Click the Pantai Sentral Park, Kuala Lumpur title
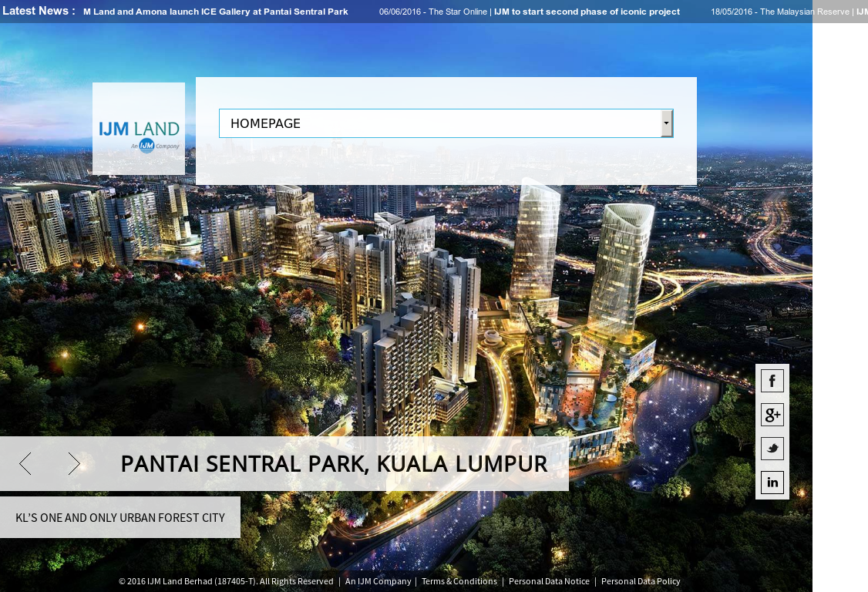The height and width of the screenshot is (592, 868). [334, 464]
